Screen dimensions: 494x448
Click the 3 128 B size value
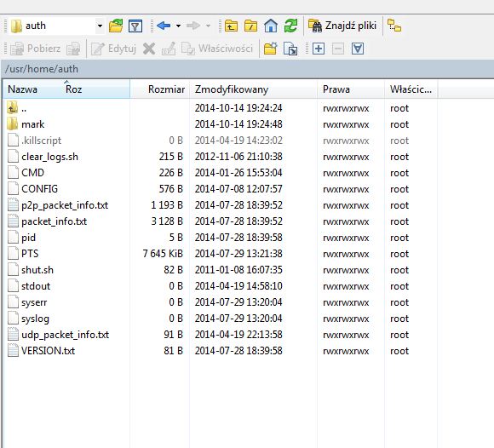167,221
